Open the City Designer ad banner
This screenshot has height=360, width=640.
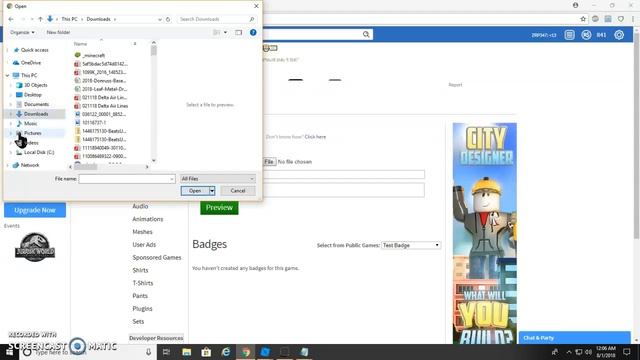pos(484,233)
